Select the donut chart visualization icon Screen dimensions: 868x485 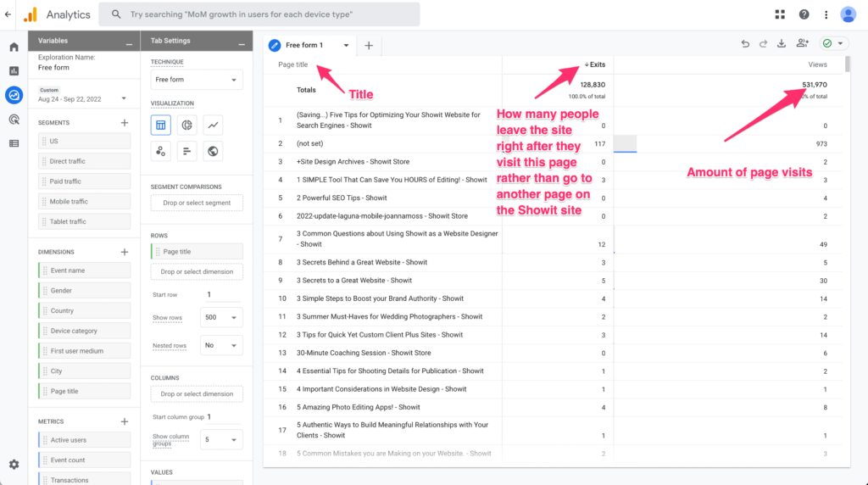point(187,125)
